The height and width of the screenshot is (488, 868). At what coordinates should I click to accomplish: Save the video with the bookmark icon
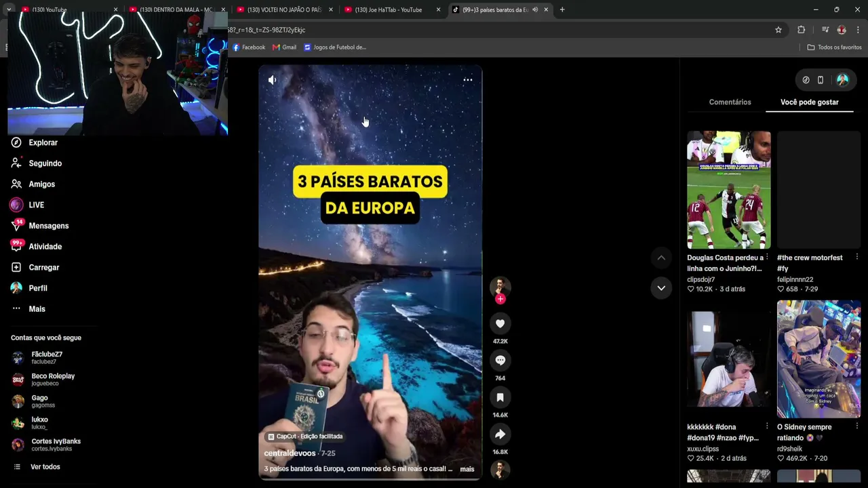500,397
